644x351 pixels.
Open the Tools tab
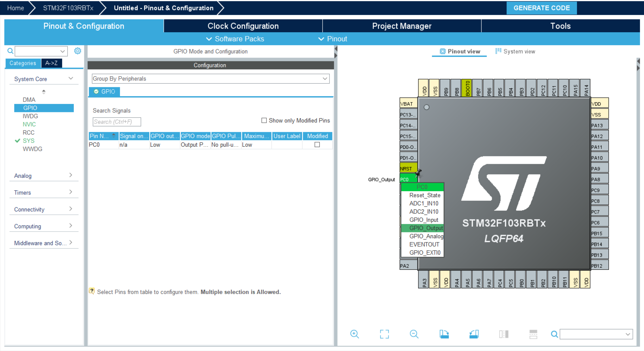[x=560, y=26]
